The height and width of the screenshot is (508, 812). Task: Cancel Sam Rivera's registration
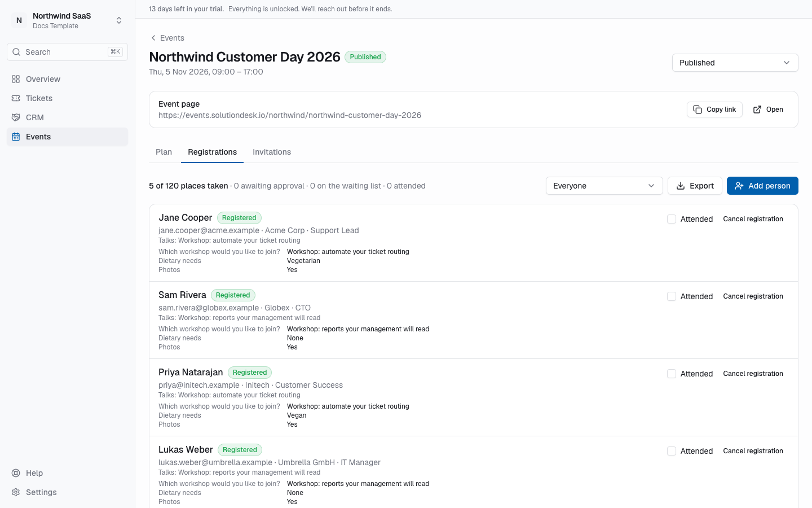tap(753, 296)
